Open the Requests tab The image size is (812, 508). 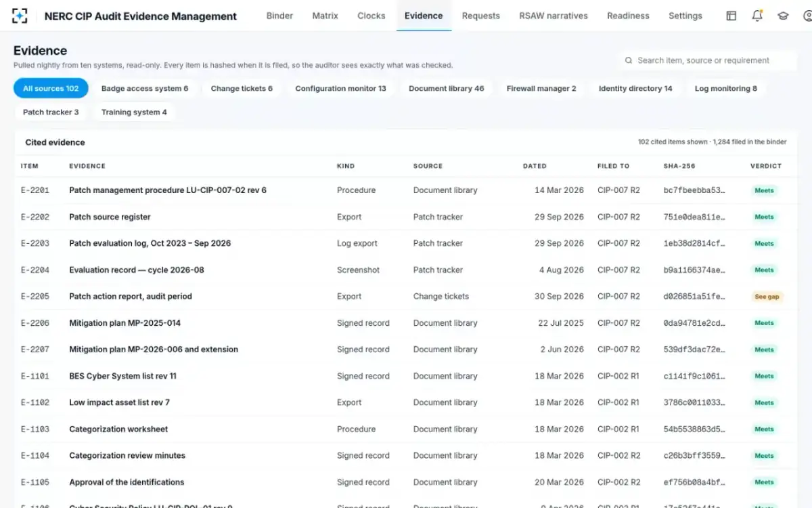(x=481, y=16)
